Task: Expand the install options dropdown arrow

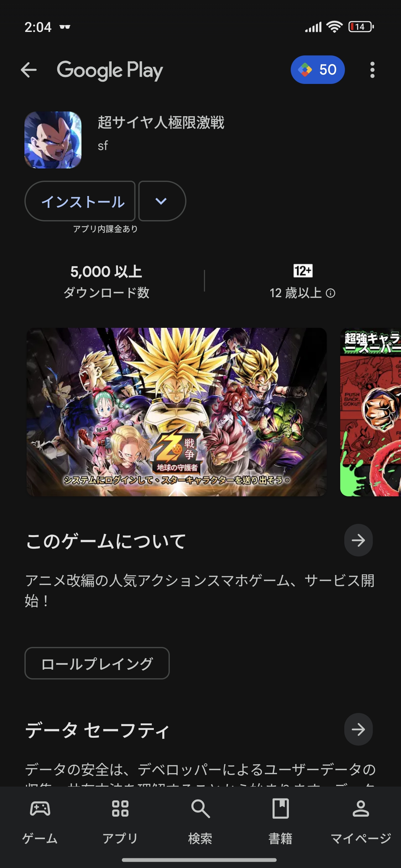Action: [162, 201]
